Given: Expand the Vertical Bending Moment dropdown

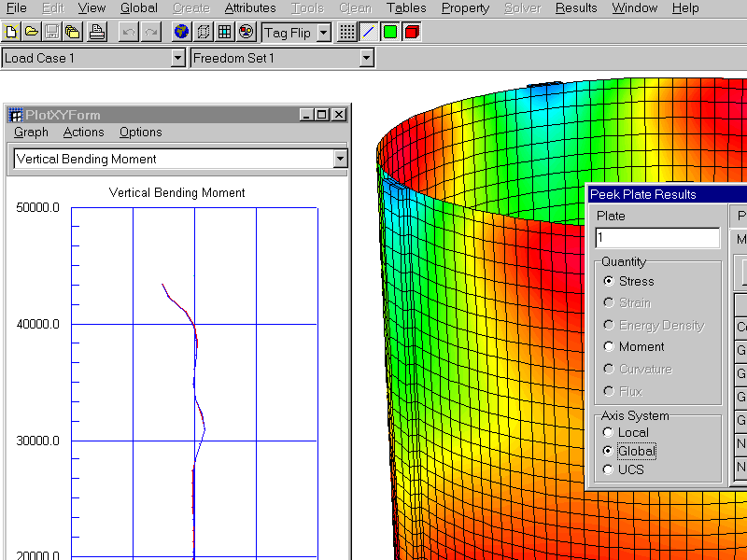Looking at the screenshot, I should (340, 160).
